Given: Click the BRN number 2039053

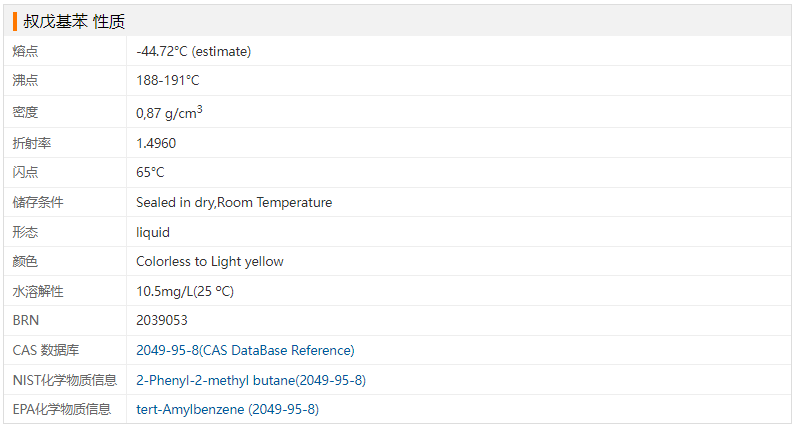Looking at the screenshot, I should point(162,320).
